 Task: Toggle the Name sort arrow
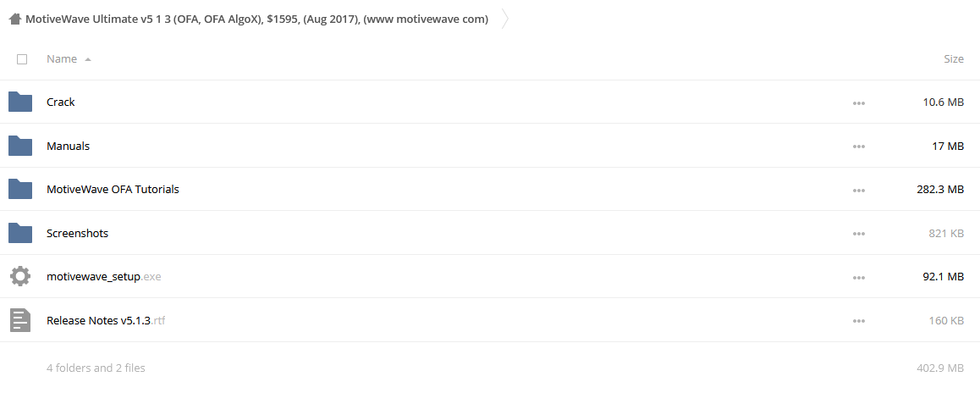pos(87,59)
